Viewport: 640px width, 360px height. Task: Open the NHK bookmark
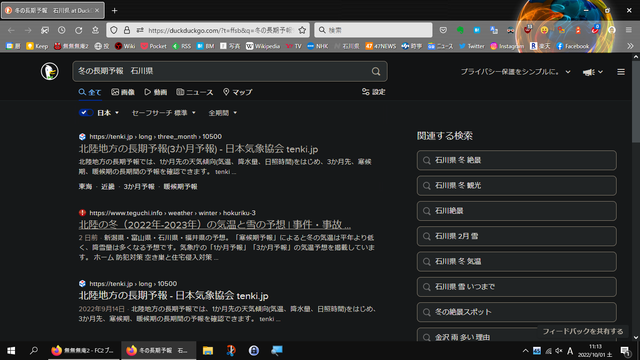tap(318, 46)
